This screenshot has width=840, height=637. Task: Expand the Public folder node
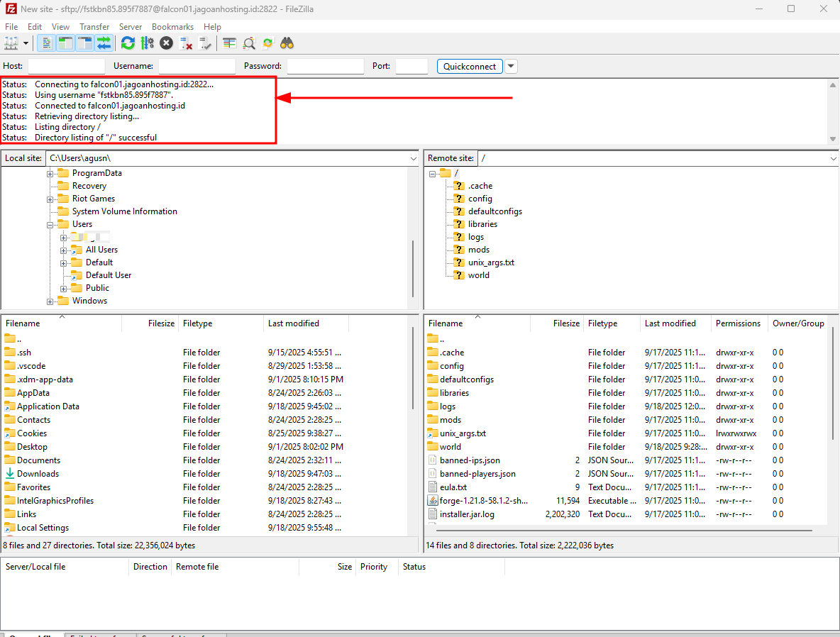(63, 289)
